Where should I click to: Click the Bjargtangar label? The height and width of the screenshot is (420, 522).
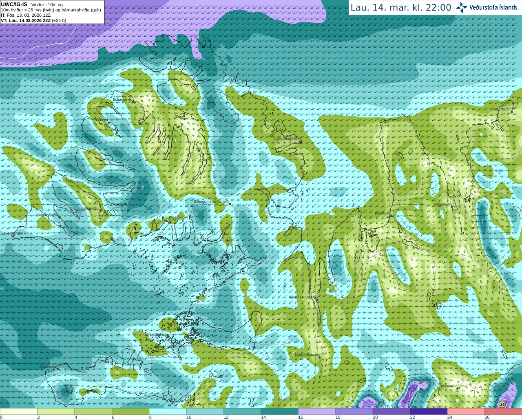13,233
